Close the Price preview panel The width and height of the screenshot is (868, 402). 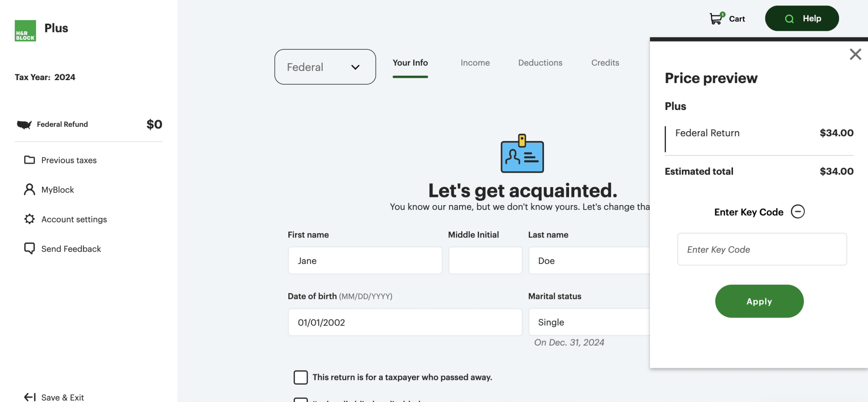855,54
